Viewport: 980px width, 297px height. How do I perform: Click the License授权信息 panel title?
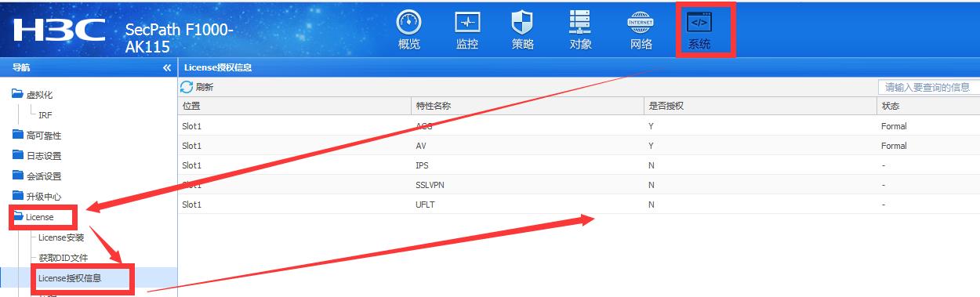coord(218,68)
